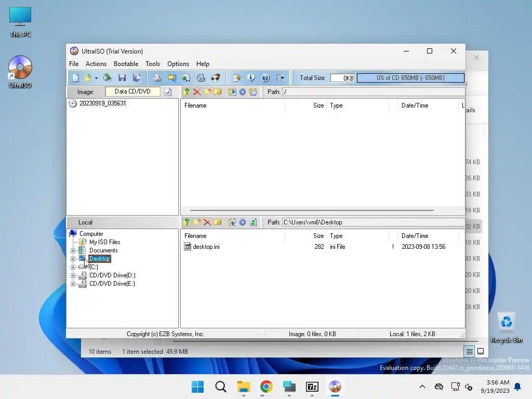Open File Explorer from the taskbar

point(244,387)
